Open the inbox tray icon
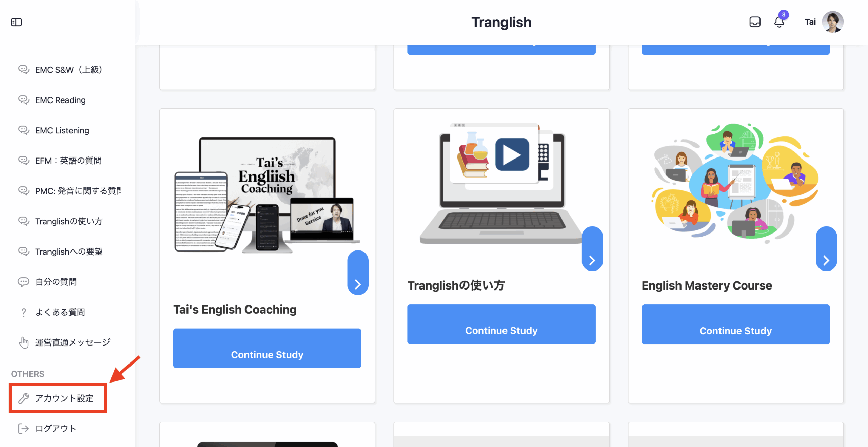868x447 pixels. (x=755, y=22)
